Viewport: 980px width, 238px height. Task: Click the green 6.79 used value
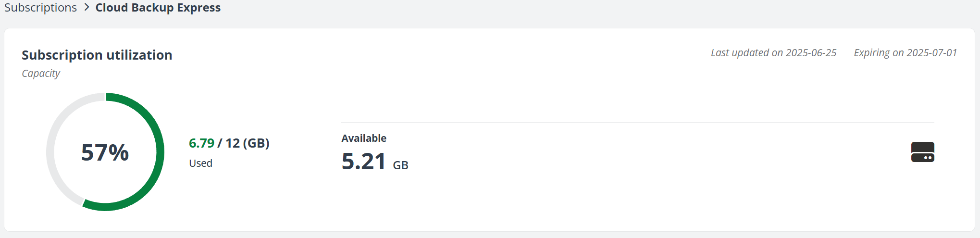click(x=201, y=143)
